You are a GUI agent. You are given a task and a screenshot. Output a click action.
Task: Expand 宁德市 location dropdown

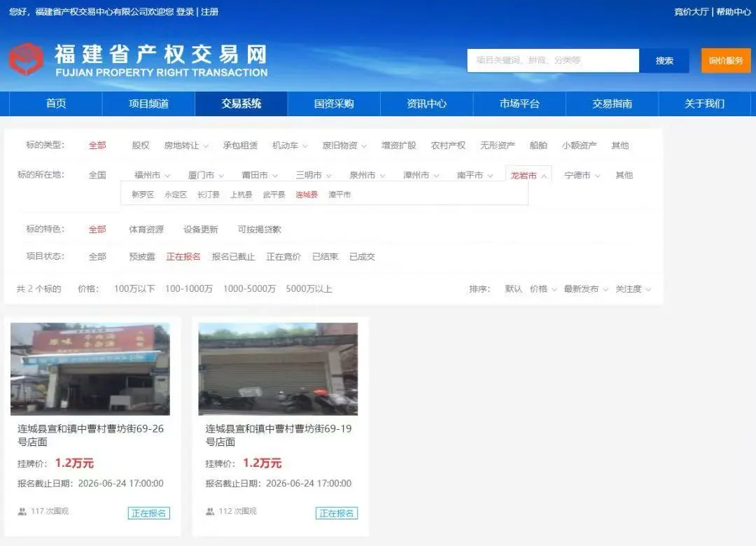coord(582,175)
